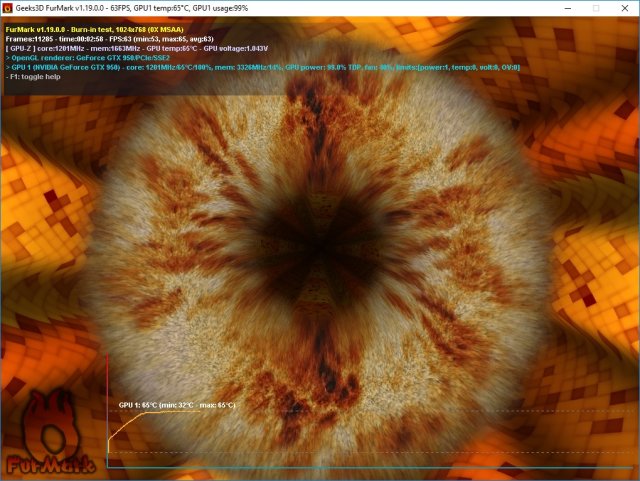Maximize the FurMark window
This screenshot has width=640, height=481.
click(x=595, y=7)
